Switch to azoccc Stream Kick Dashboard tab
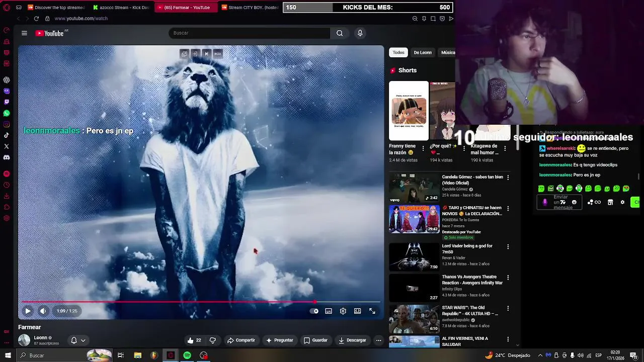This screenshot has width=644, height=362. click(x=121, y=8)
